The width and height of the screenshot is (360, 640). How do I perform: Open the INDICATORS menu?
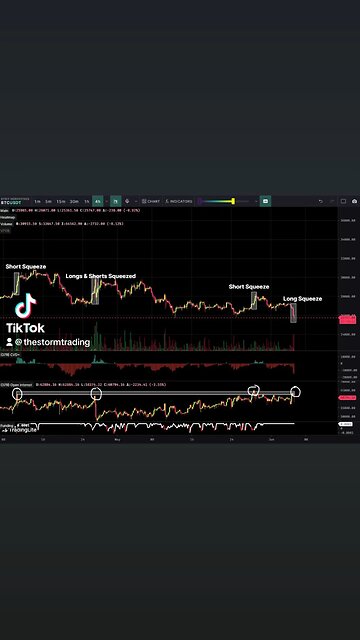click(x=179, y=202)
